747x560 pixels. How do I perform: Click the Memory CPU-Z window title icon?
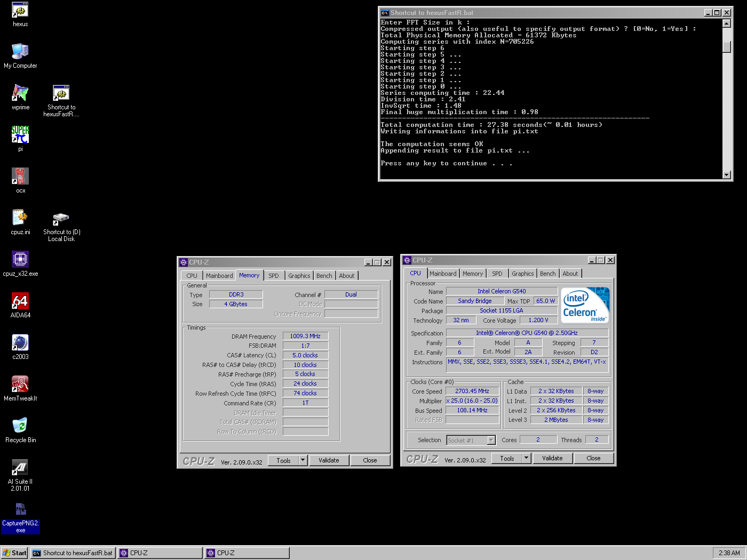point(184,262)
